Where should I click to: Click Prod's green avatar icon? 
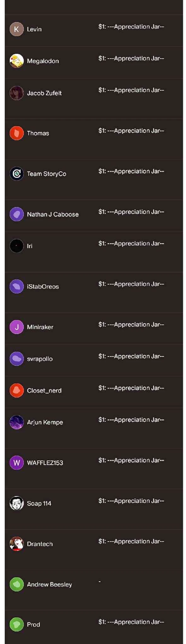[17, 625]
